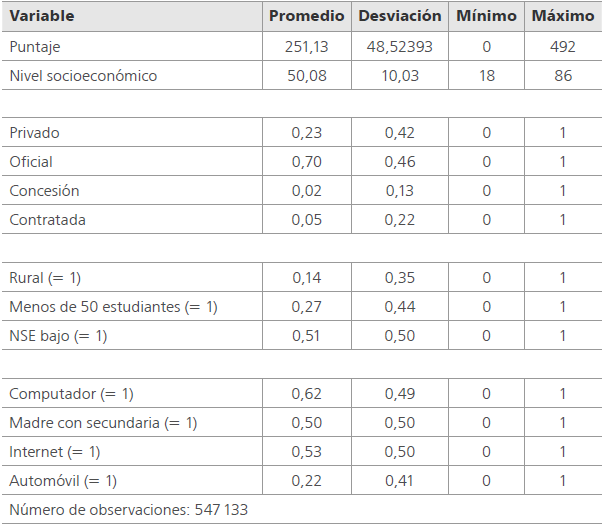Select the Madre con secundaria label
The image size is (603, 526).
click(x=103, y=423)
